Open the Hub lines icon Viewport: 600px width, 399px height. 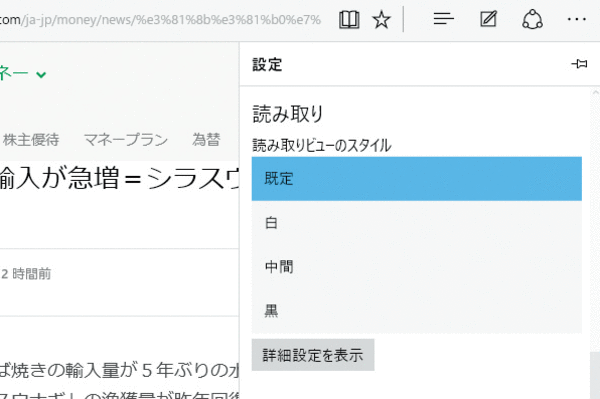tap(443, 19)
